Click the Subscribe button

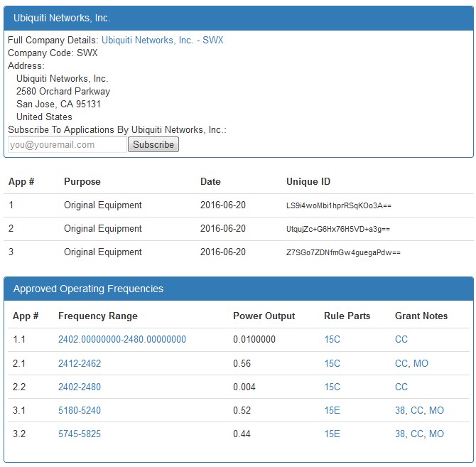coord(153,144)
